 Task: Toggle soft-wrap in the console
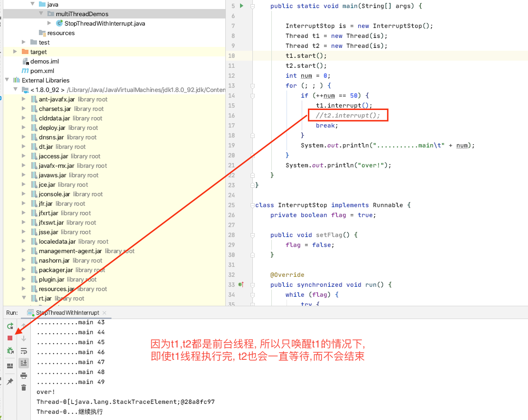click(23, 351)
